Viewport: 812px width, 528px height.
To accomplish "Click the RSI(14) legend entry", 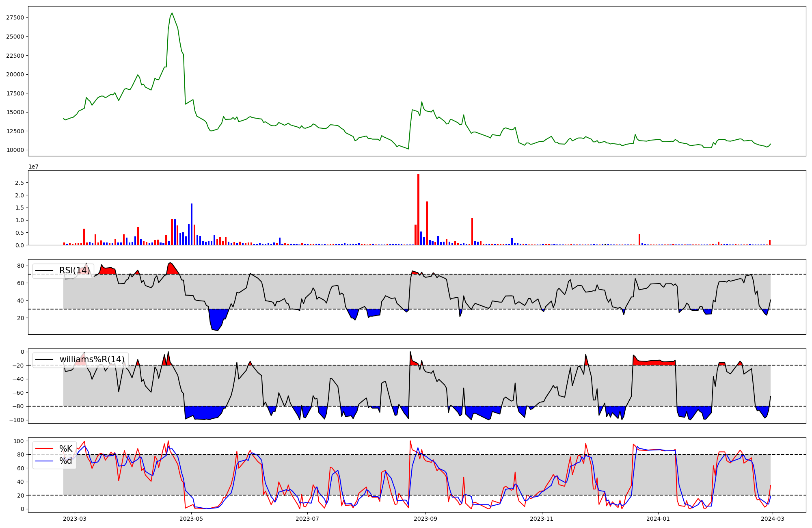I will (74, 270).
